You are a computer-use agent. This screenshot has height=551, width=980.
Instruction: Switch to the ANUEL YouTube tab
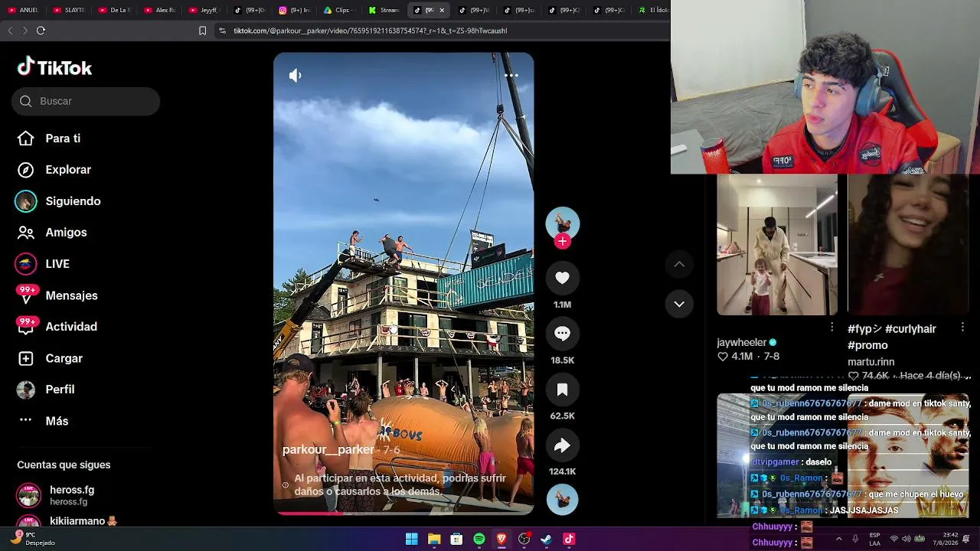coord(24,10)
